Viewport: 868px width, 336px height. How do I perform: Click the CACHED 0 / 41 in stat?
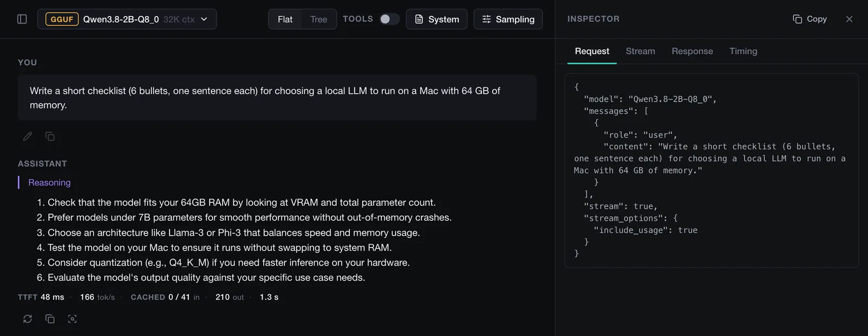click(165, 297)
